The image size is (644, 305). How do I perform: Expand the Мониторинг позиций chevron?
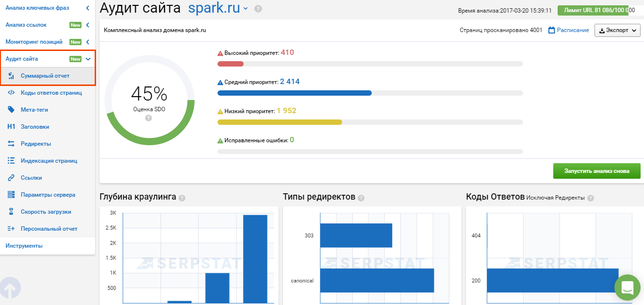coord(88,42)
